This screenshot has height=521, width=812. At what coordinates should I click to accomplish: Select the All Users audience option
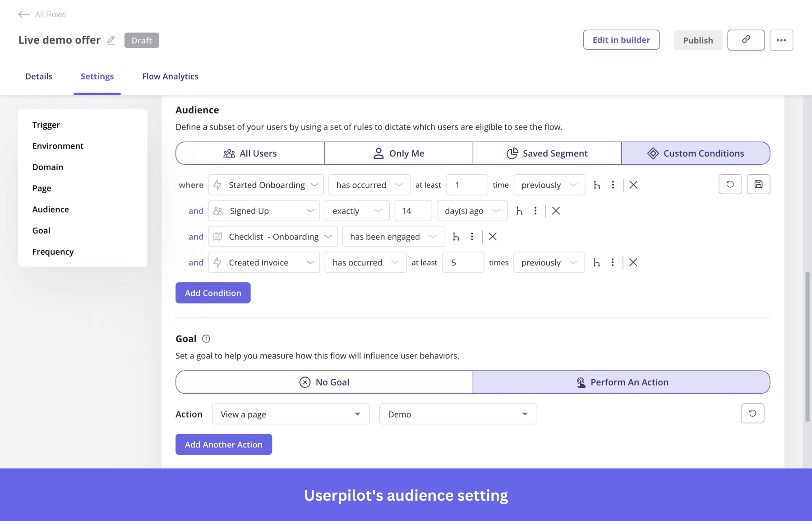(249, 153)
